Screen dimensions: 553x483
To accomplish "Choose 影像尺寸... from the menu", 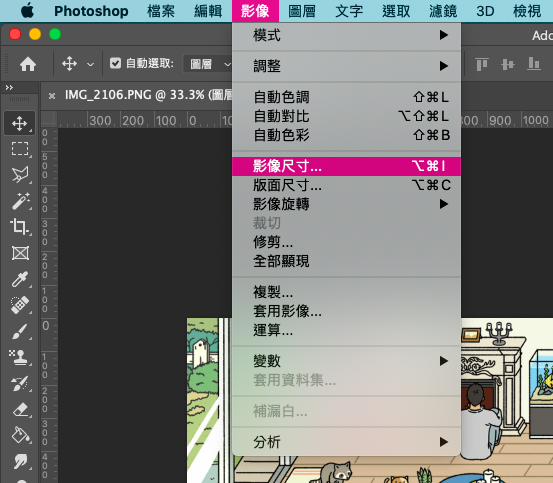I will click(x=346, y=166).
